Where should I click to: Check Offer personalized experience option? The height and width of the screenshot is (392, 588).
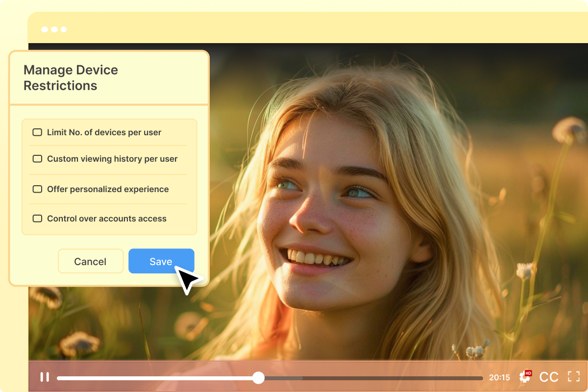[37, 189]
